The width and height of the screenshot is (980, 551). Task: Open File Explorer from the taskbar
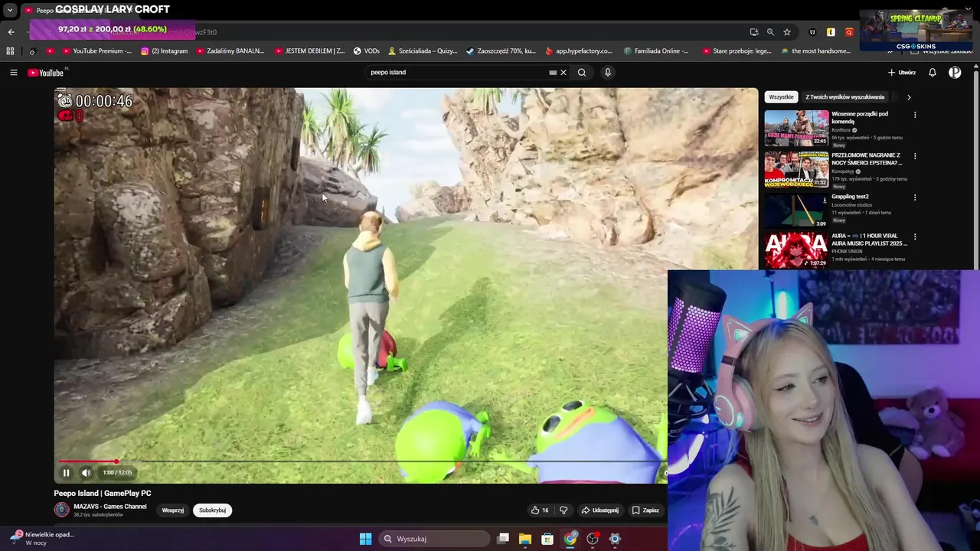(525, 539)
